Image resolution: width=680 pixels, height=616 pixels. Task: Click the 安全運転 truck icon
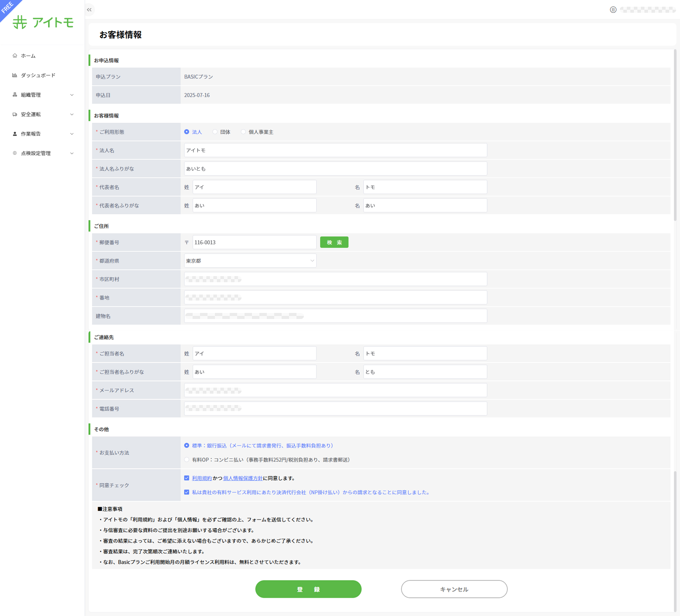(15, 114)
